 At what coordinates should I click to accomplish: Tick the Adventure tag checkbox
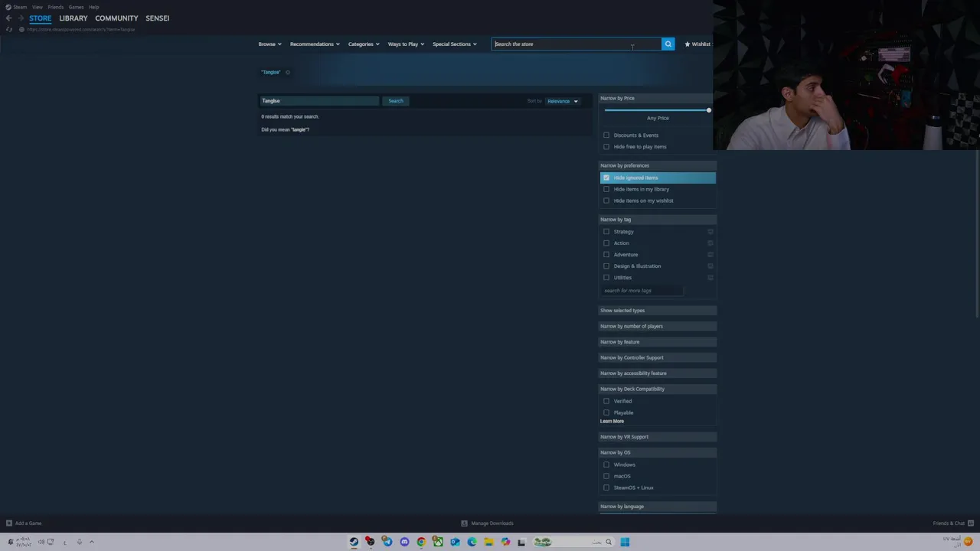tap(606, 255)
